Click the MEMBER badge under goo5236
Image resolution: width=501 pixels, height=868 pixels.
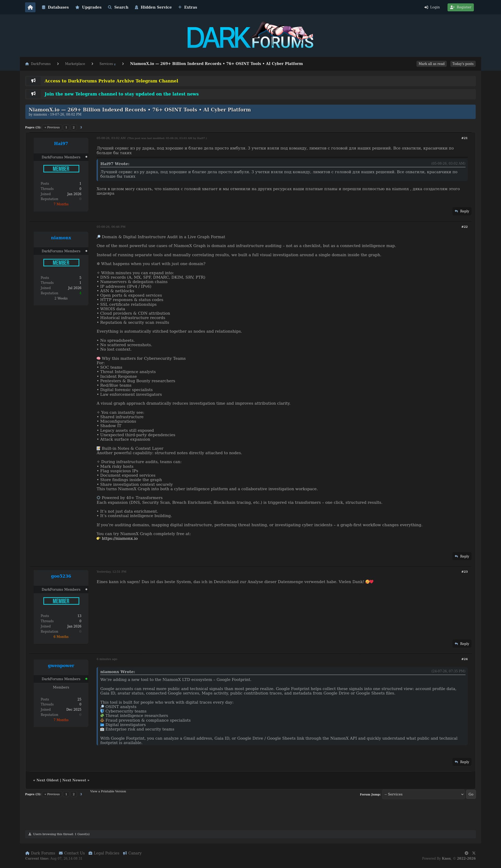(61, 601)
